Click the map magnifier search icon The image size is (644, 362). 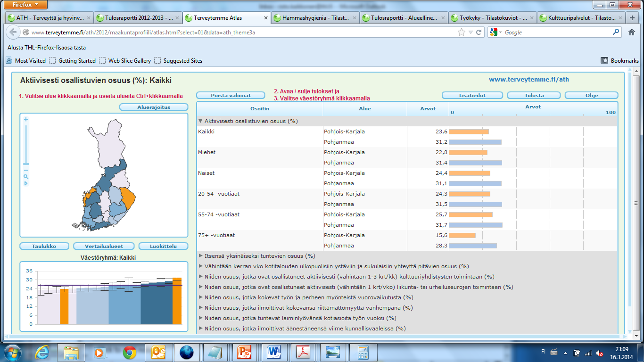click(26, 177)
